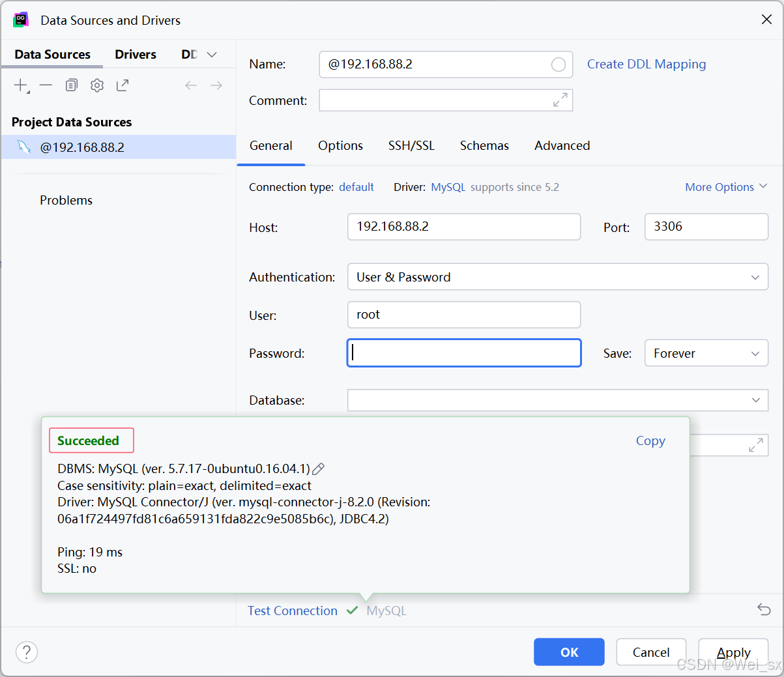Viewport: 784px width, 677px height.
Task: Open data source settings gear icon
Action: pyautogui.click(x=96, y=85)
